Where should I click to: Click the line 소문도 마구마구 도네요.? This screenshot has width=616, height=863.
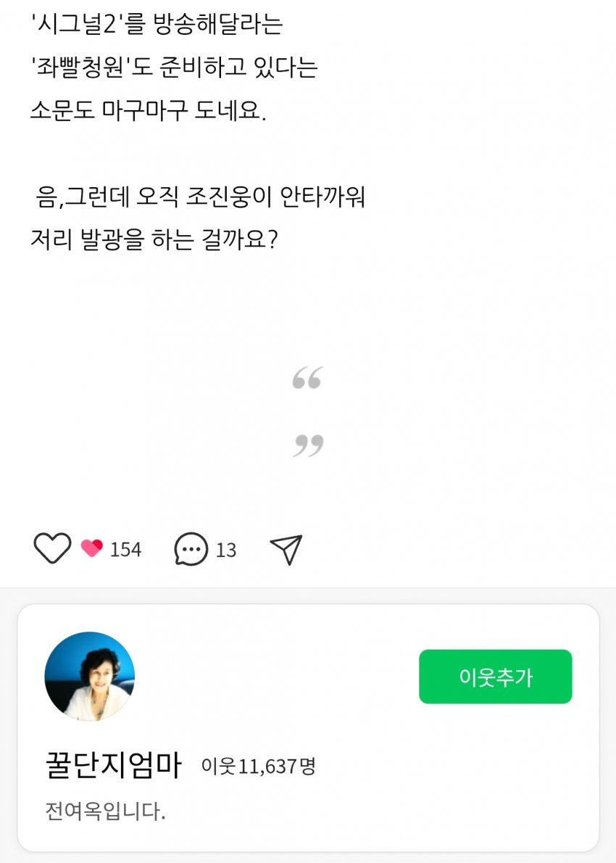point(149,111)
